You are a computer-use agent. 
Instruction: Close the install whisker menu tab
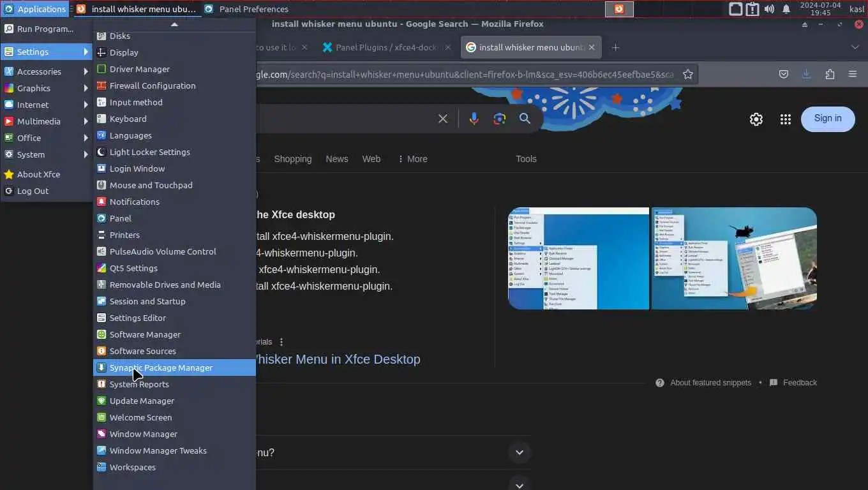592,47
